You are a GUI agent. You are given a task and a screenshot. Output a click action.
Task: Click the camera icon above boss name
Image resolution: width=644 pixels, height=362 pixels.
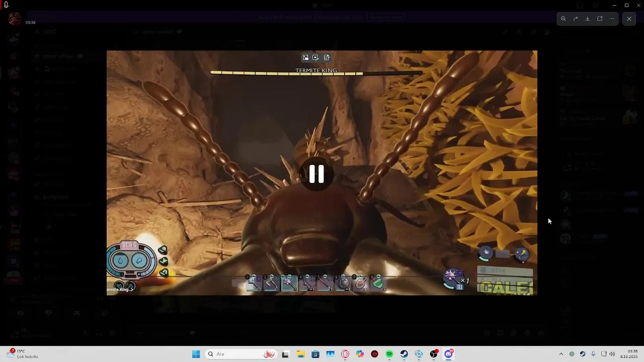point(315,58)
